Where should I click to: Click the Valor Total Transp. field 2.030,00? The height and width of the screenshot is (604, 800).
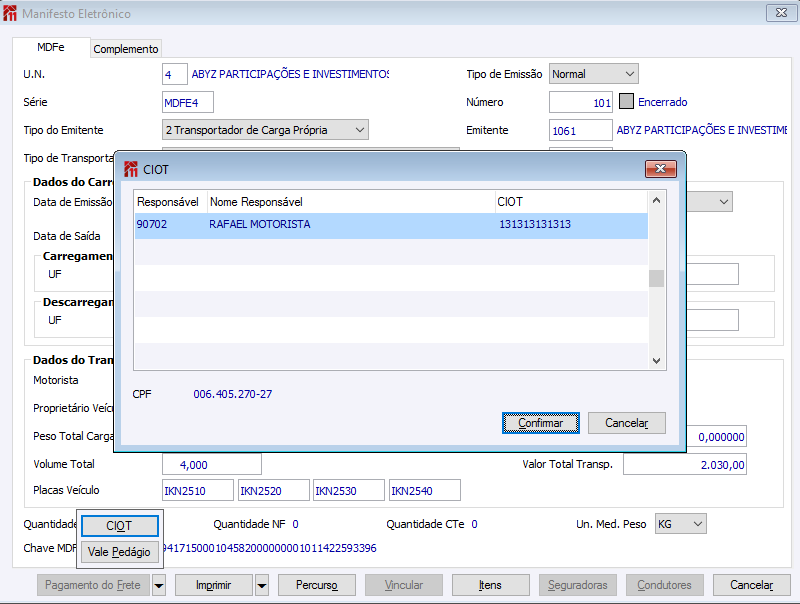pyautogui.click(x=685, y=465)
